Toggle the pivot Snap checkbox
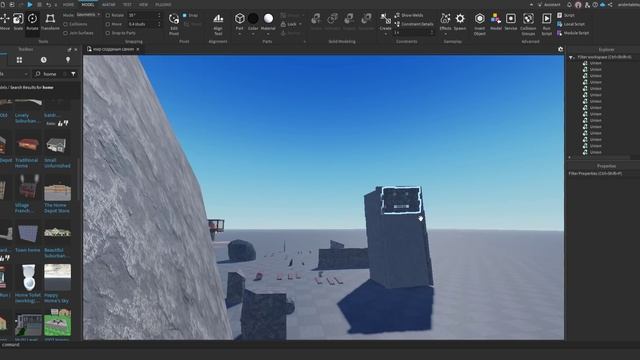 point(184,15)
